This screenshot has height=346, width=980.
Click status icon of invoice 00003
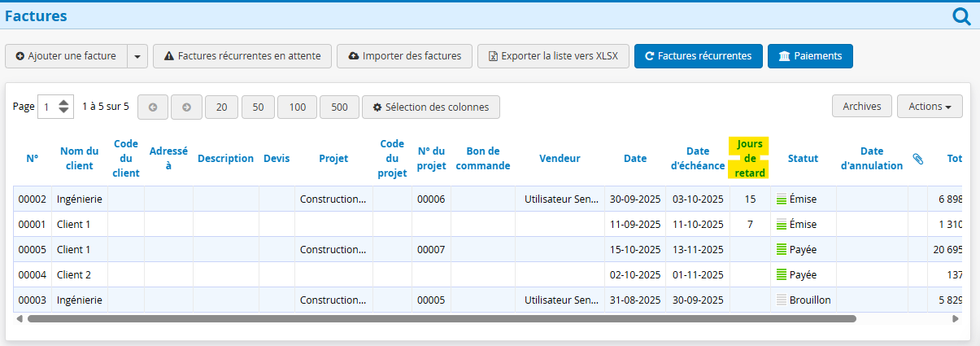coord(782,300)
